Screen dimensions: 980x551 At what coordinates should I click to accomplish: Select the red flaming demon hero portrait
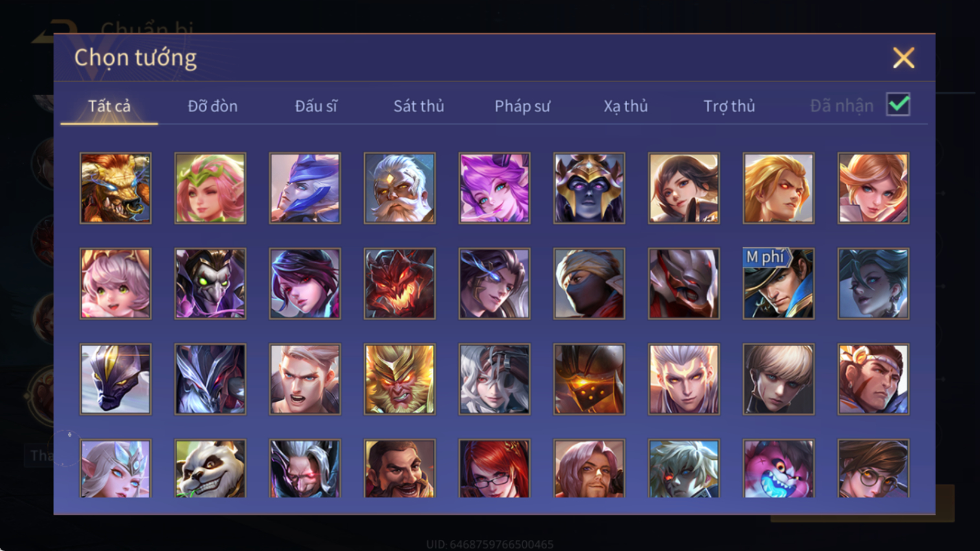point(399,284)
